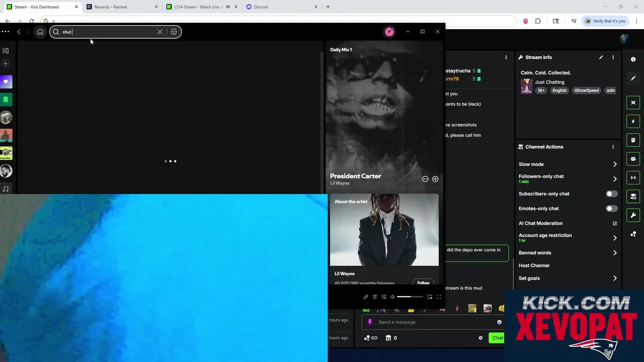Open Lil Wayne artist link under song title
The height and width of the screenshot is (362, 644).
[x=340, y=183]
